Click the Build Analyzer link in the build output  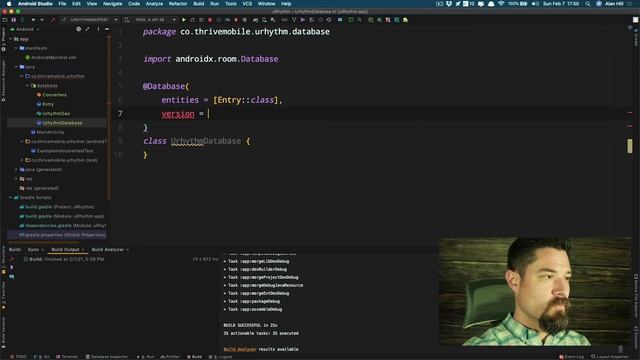[x=240, y=349]
